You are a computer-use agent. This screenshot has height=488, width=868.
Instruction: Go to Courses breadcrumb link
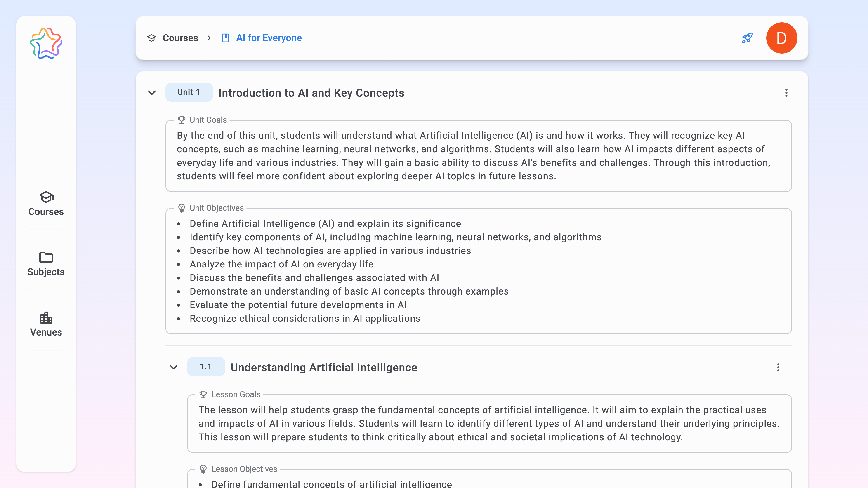pos(180,38)
